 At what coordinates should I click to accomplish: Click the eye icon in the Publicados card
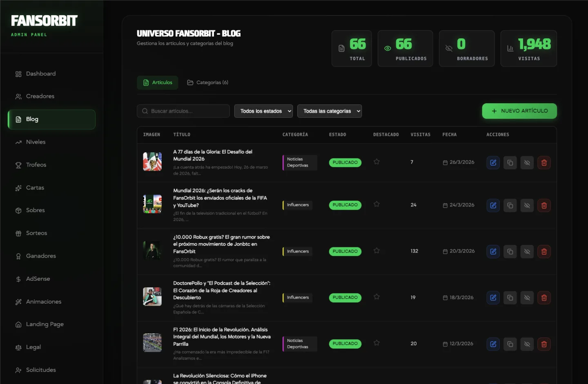click(x=388, y=48)
